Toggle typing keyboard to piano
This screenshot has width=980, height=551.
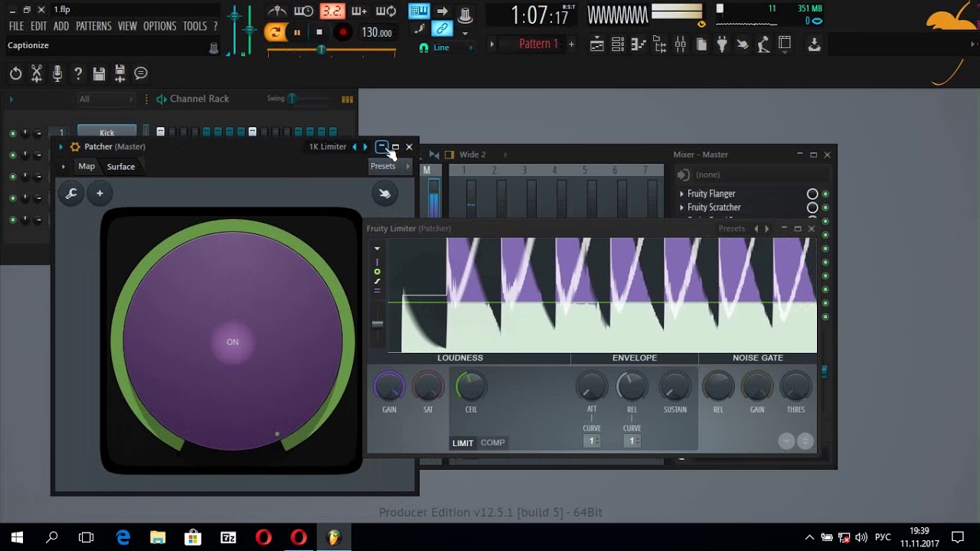pos(418,11)
